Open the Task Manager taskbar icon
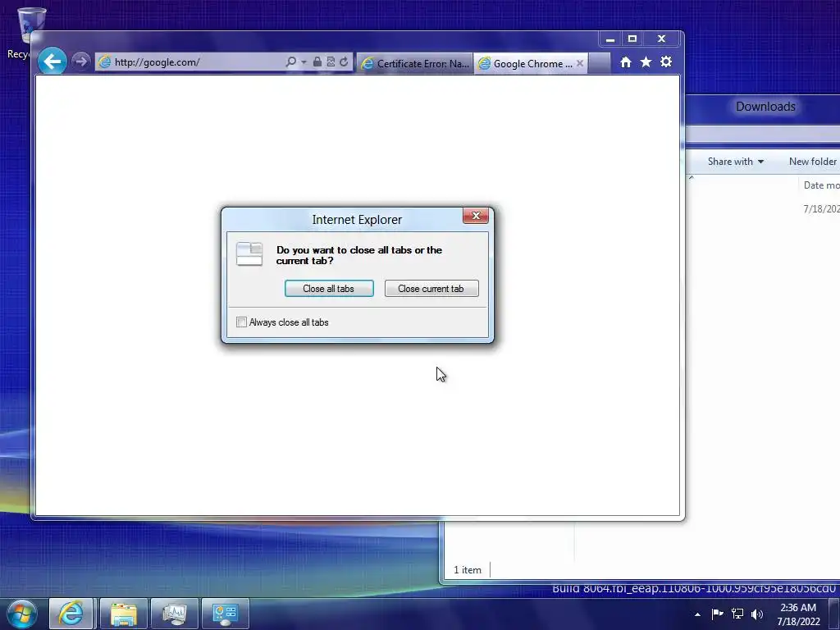840x630 pixels. coord(175,614)
